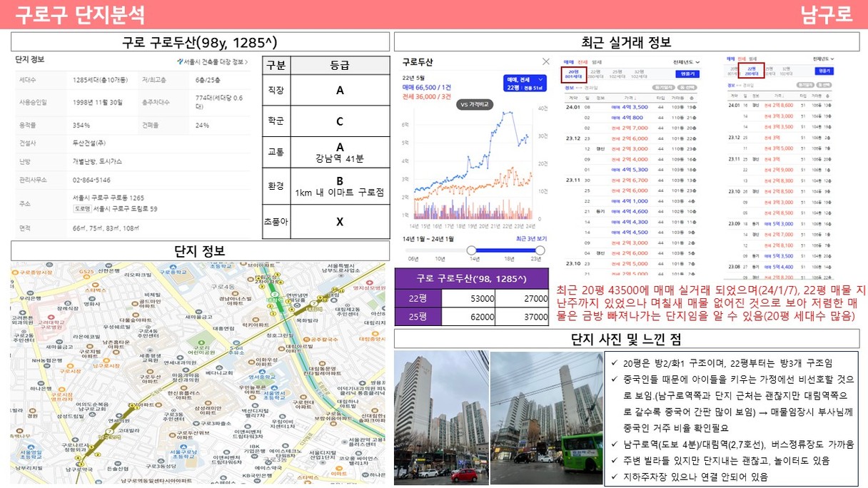Click the 베다니교회 church marker on map

click(x=219, y=368)
